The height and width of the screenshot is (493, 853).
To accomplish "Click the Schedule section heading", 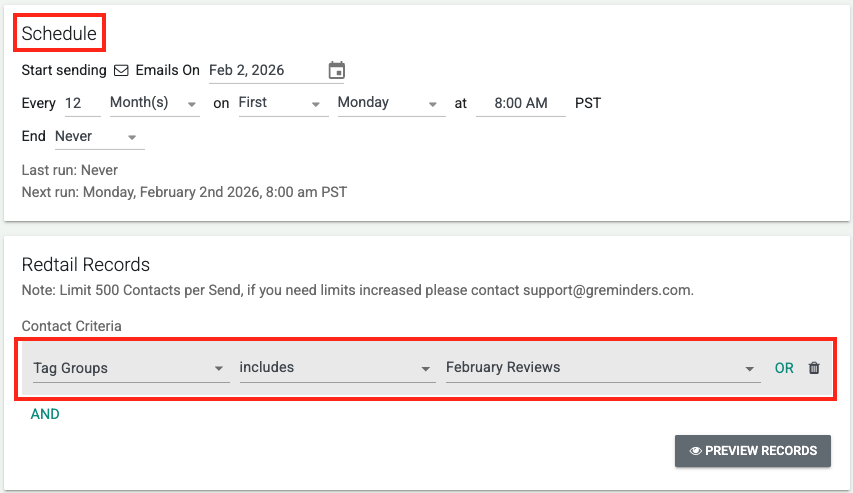I will (x=59, y=34).
